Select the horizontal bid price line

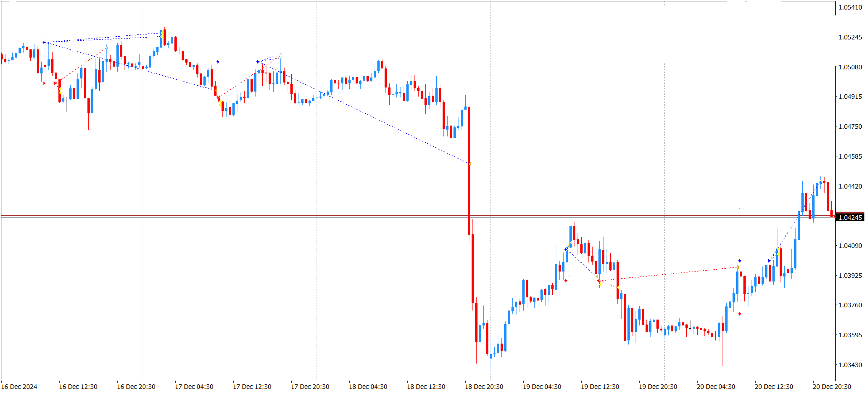(x=418, y=216)
